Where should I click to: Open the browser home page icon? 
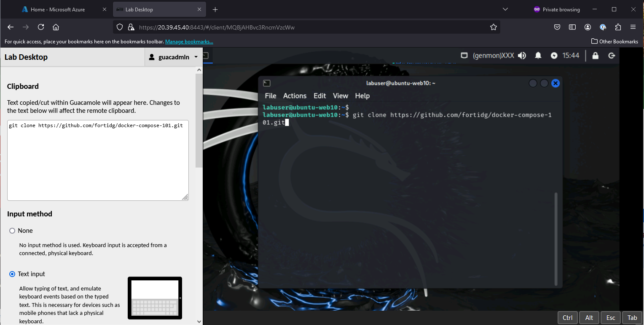(x=56, y=27)
